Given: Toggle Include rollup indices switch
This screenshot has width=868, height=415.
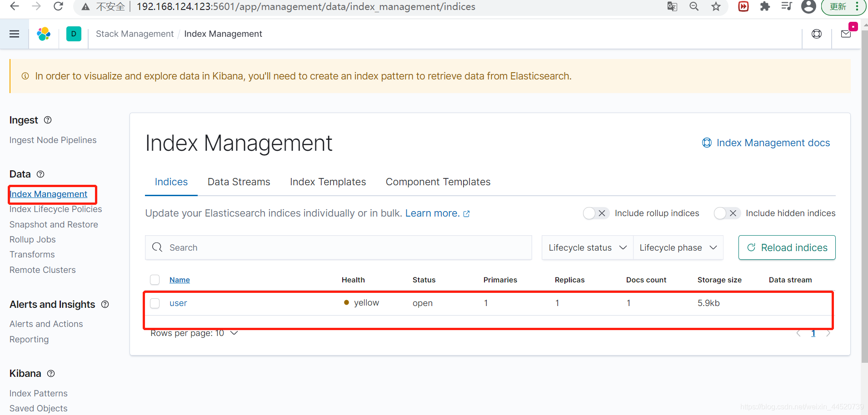Looking at the screenshot, I should [596, 213].
